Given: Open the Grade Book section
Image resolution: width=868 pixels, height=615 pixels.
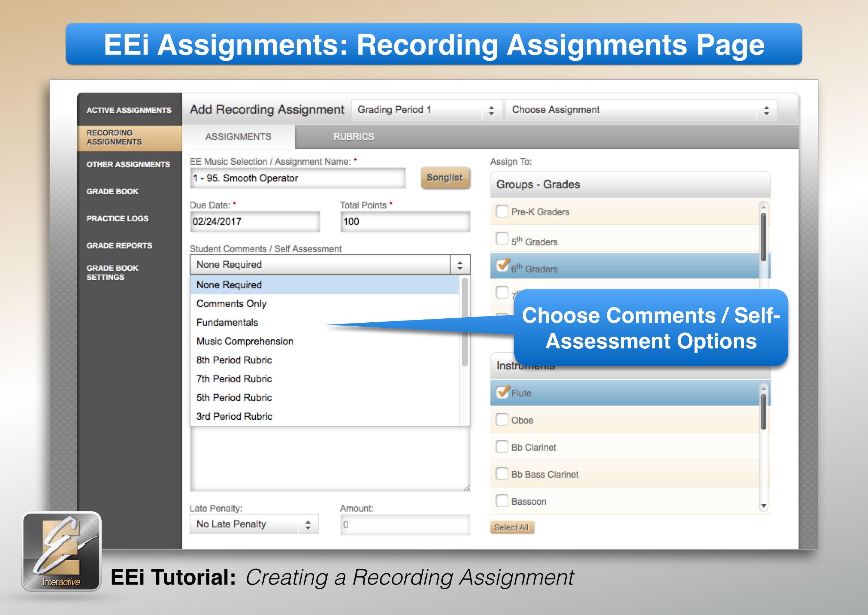Looking at the screenshot, I should coord(112,192).
